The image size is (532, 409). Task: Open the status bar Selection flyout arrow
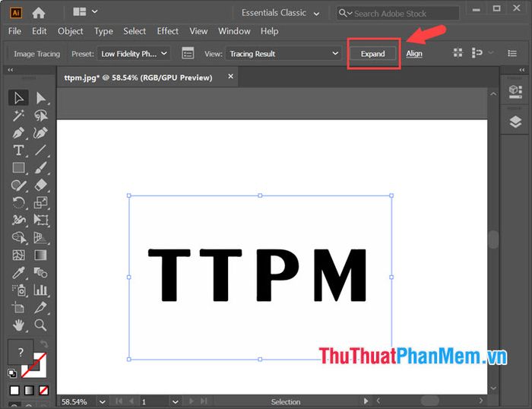366,401
